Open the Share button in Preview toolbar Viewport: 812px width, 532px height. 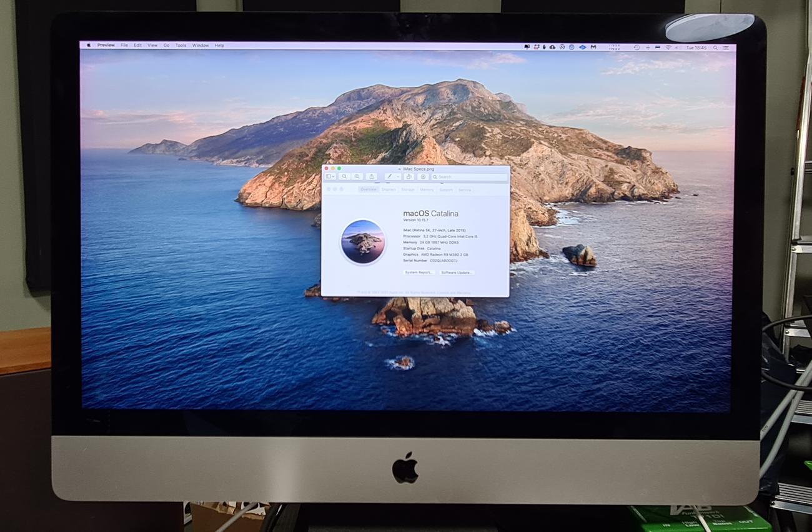click(371, 177)
